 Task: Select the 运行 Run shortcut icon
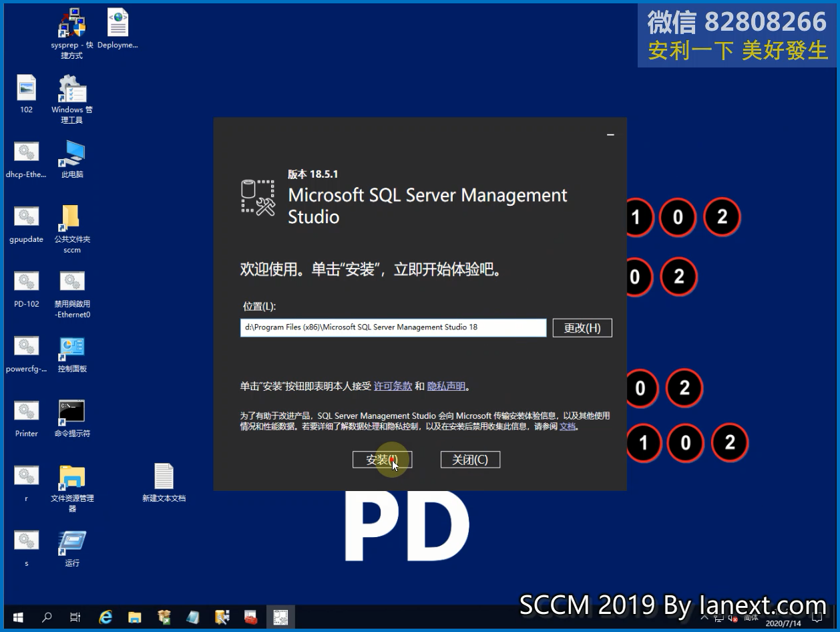tap(72, 548)
